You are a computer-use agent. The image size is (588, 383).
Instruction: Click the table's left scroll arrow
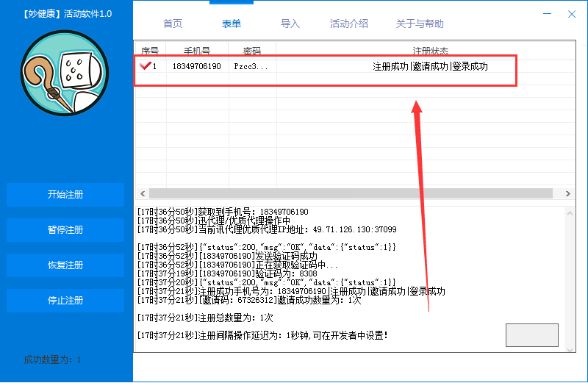pyautogui.click(x=143, y=193)
